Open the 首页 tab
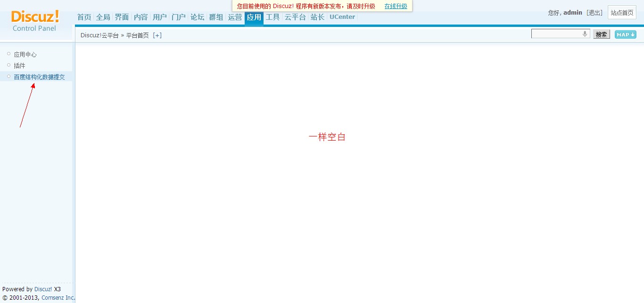This screenshot has height=303, width=644. click(x=84, y=17)
